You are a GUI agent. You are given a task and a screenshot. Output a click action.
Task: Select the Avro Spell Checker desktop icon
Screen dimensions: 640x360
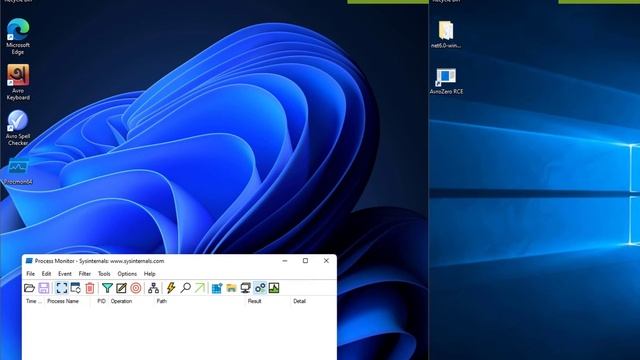18,128
